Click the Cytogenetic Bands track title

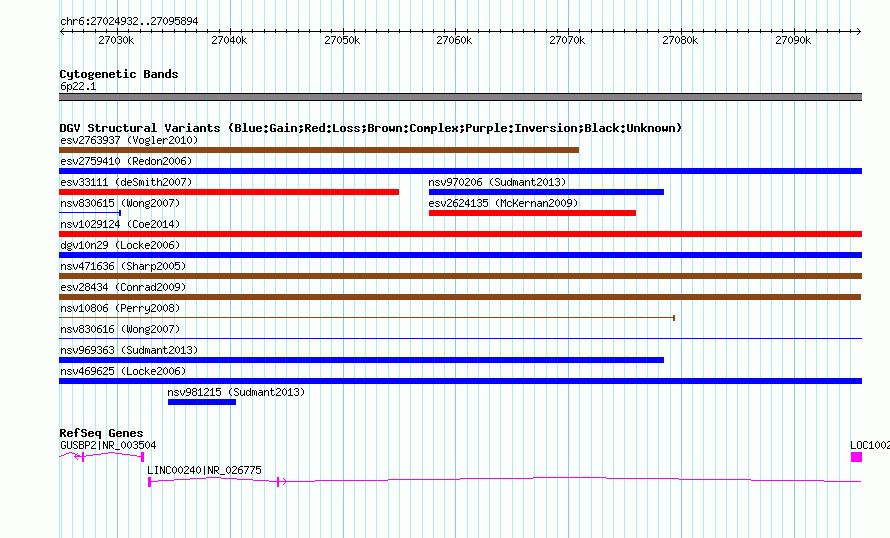(119, 74)
